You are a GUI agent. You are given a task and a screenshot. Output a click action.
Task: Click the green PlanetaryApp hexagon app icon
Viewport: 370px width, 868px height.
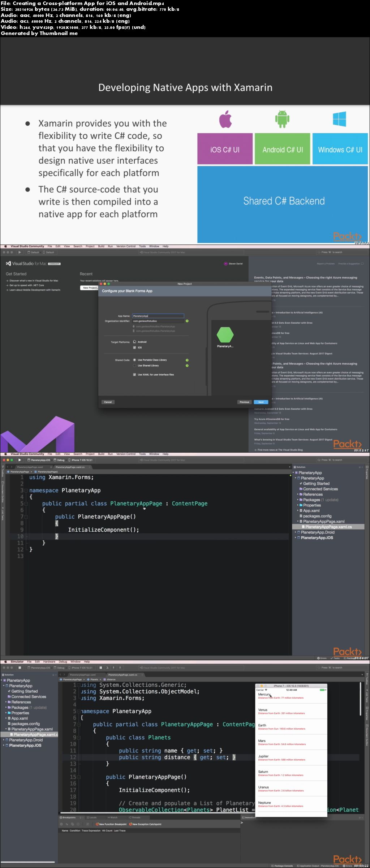225,334
